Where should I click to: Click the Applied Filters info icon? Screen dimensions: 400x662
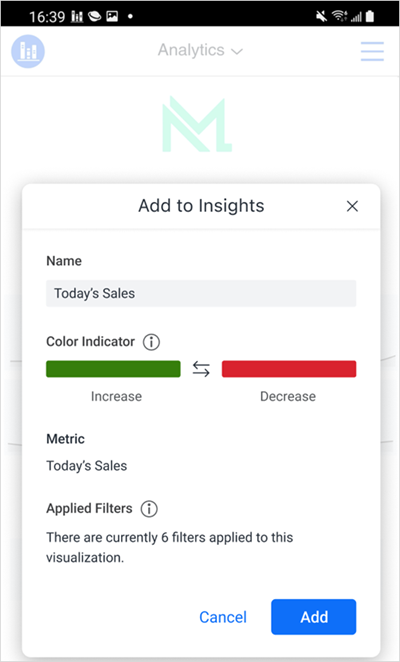click(x=149, y=509)
